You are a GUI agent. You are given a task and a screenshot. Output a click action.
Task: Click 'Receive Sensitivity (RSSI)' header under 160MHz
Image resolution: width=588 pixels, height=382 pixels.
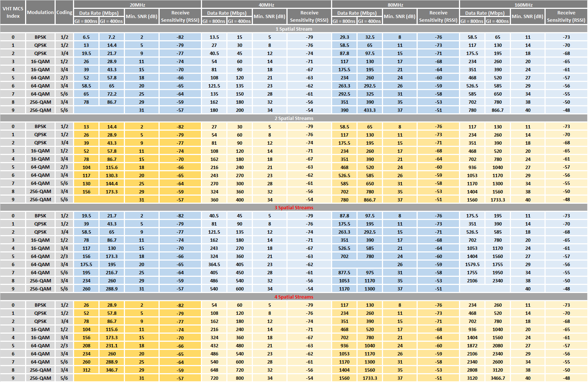click(x=566, y=17)
